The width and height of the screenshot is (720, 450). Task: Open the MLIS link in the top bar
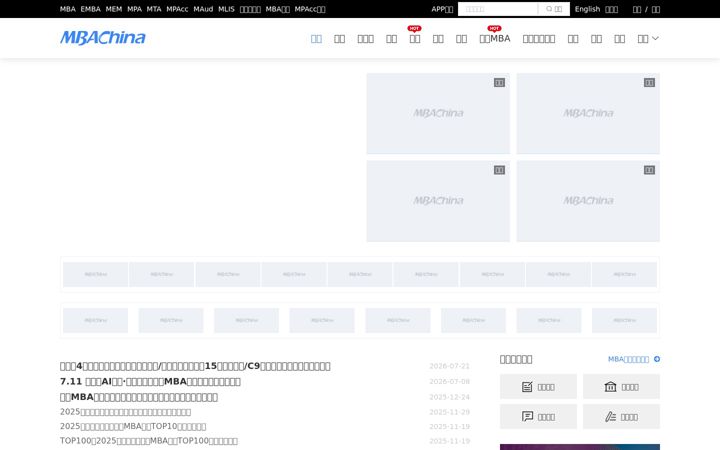pyautogui.click(x=226, y=9)
